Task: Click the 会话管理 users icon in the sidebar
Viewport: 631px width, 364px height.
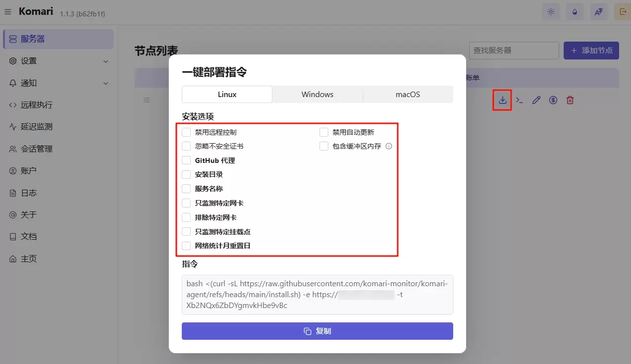Action: point(13,149)
